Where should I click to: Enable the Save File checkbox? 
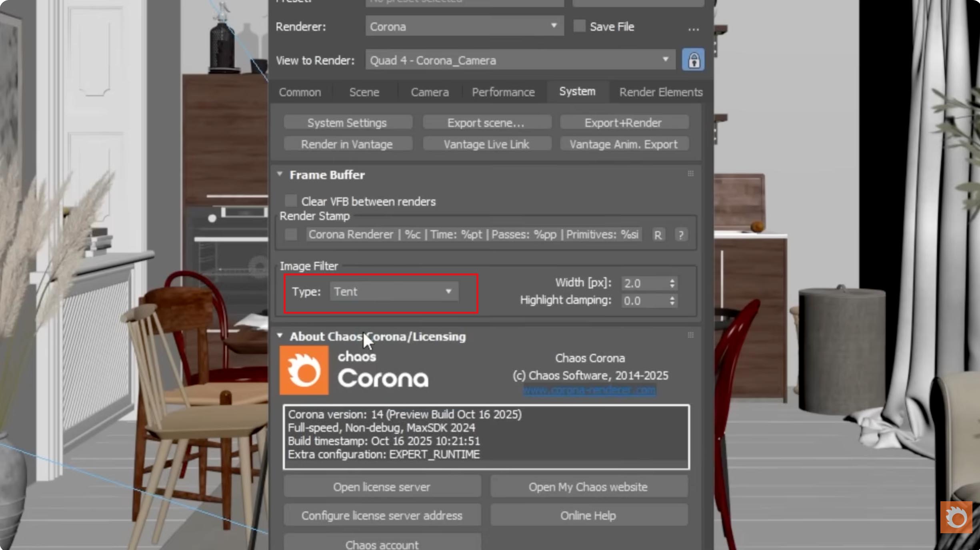click(579, 26)
